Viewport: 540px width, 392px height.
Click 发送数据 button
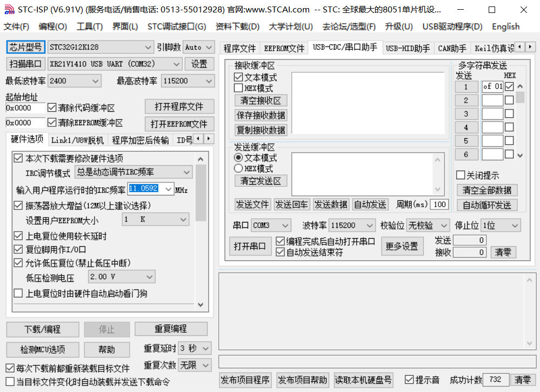click(331, 205)
